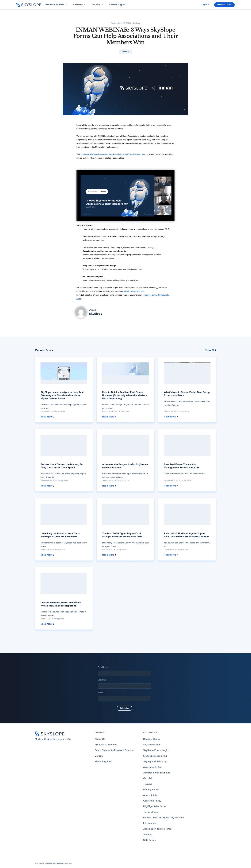Read More on Automate the Busywork post
251x868 pixels.
point(109,486)
